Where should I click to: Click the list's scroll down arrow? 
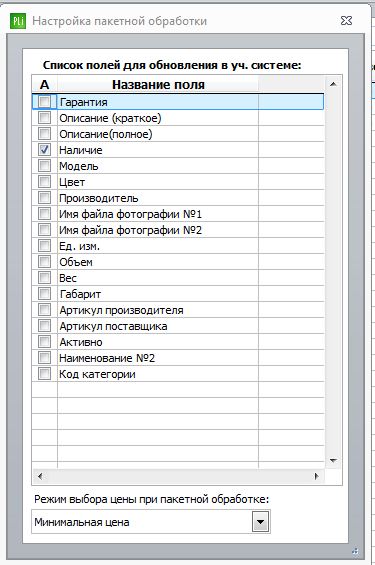pyautogui.click(x=333, y=461)
